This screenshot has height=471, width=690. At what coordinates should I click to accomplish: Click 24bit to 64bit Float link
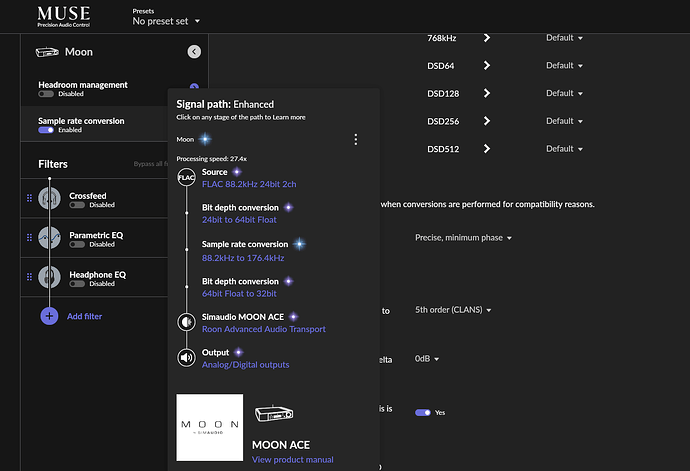[239, 220]
